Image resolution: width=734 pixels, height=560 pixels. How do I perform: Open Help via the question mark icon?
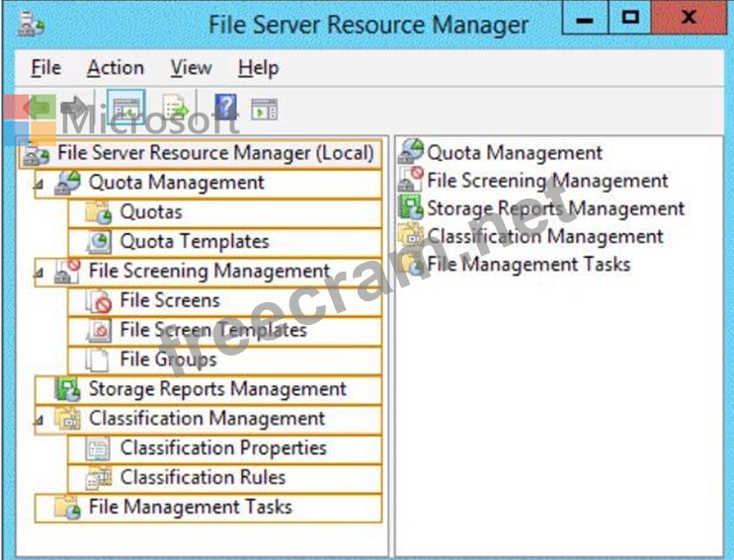point(225,107)
